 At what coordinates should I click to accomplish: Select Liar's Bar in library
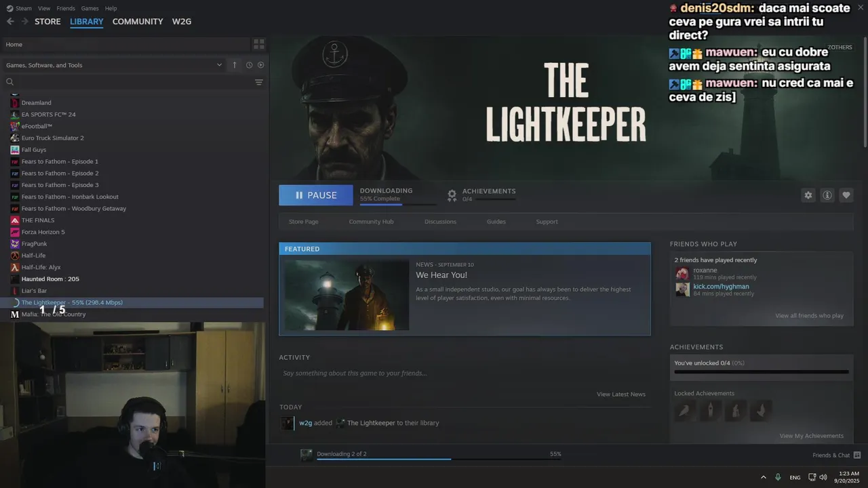(34, 291)
